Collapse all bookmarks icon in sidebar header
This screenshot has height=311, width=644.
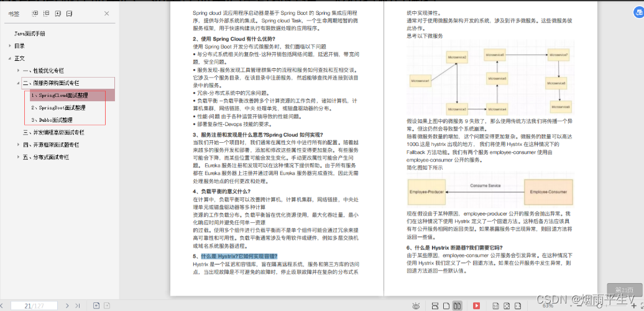(47, 14)
